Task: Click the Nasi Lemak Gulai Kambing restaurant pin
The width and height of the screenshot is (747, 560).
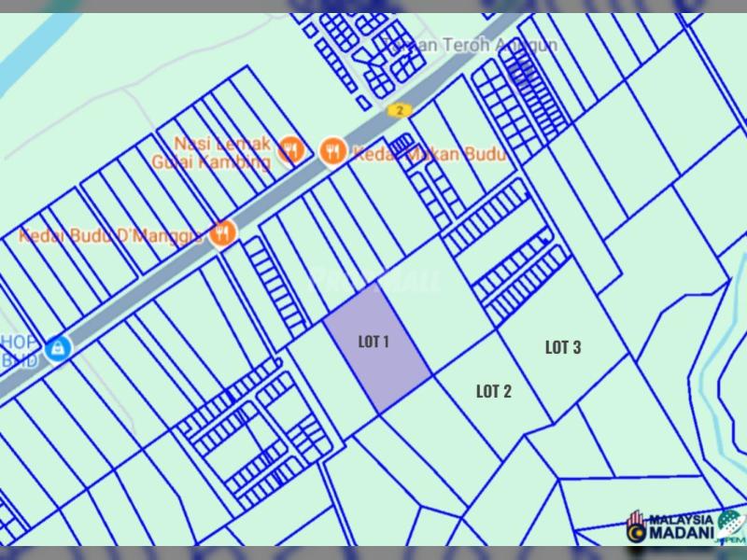Action: click(291, 149)
